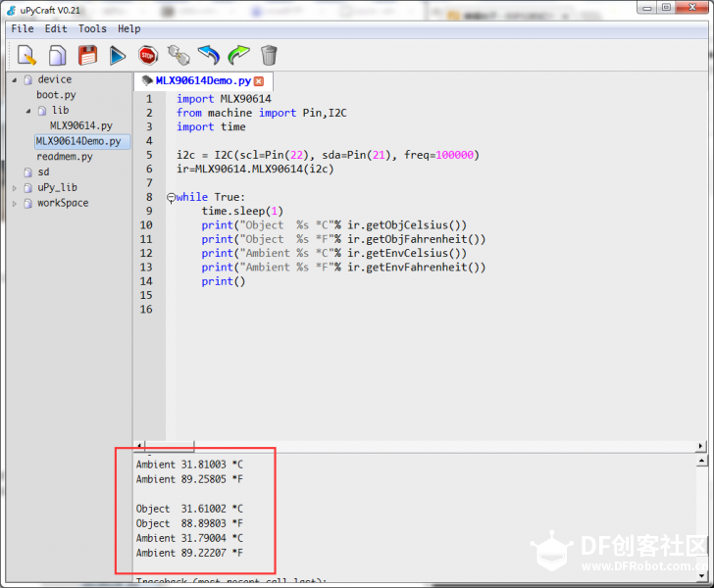Open the Edit menu
714x588 pixels.
[x=56, y=28]
